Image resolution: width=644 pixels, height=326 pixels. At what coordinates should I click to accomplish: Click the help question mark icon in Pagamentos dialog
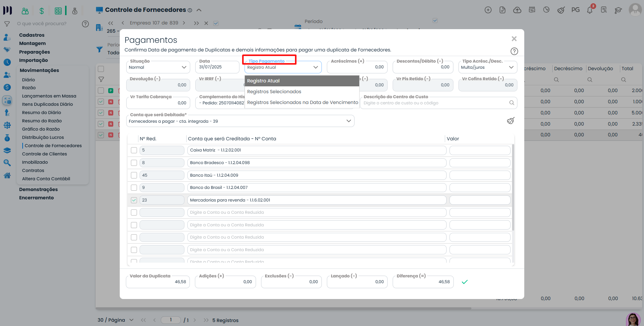pyautogui.click(x=514, y=51)
